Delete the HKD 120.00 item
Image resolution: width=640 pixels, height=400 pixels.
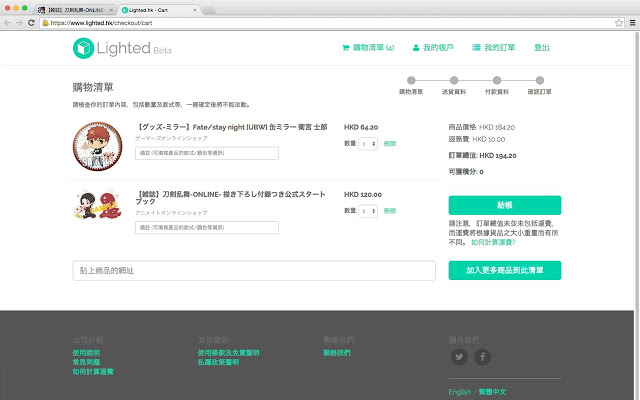(x=390, y=211)
